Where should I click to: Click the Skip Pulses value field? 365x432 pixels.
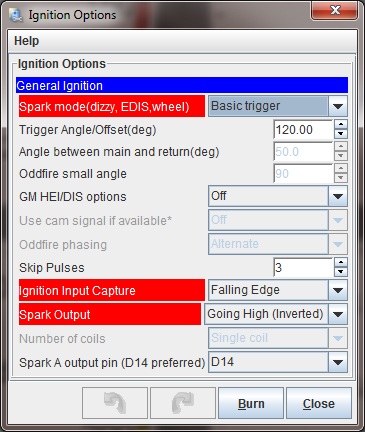[303, 267]
